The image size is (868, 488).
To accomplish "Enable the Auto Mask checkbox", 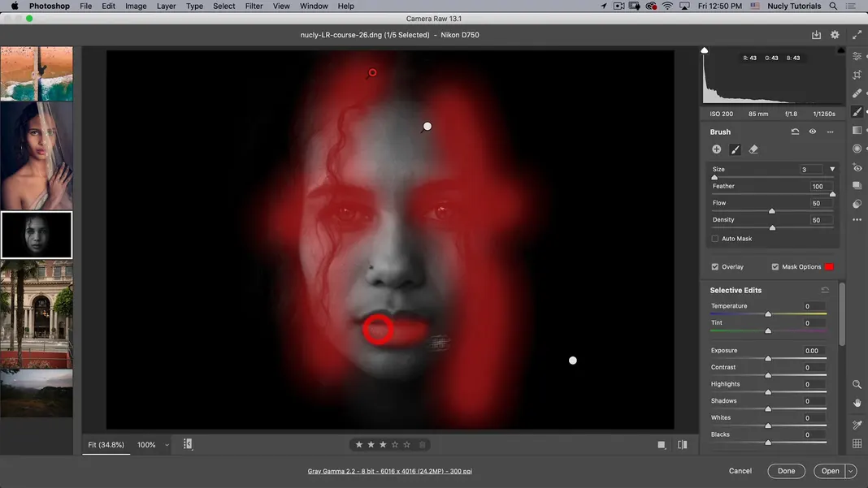I will (715, 239).
